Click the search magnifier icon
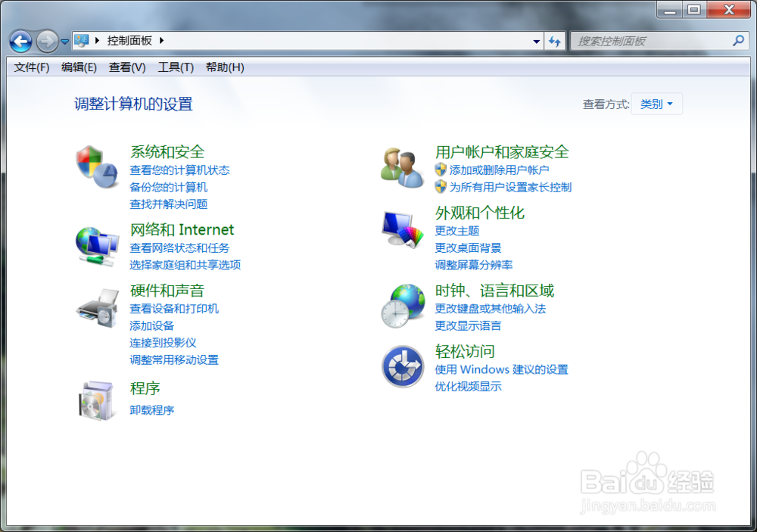 point(737,41)
